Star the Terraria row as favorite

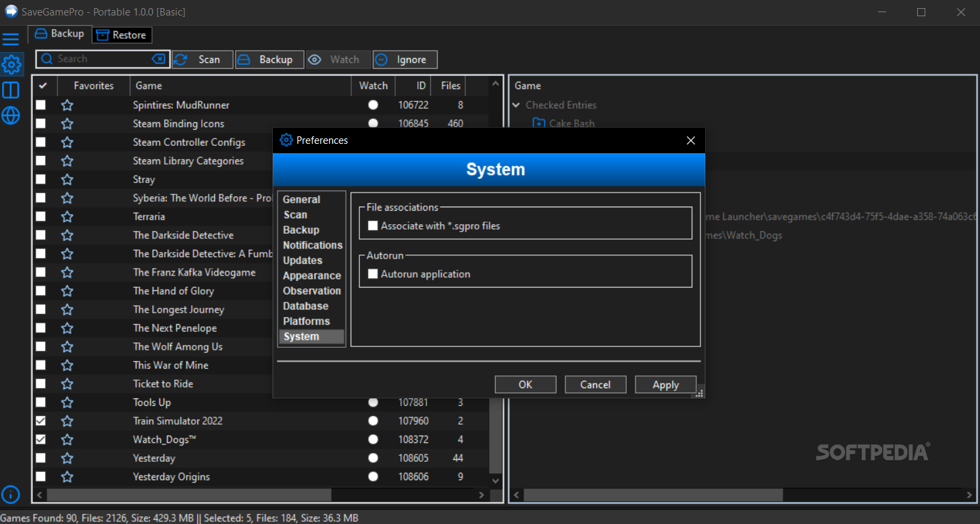tap(67, 217)
